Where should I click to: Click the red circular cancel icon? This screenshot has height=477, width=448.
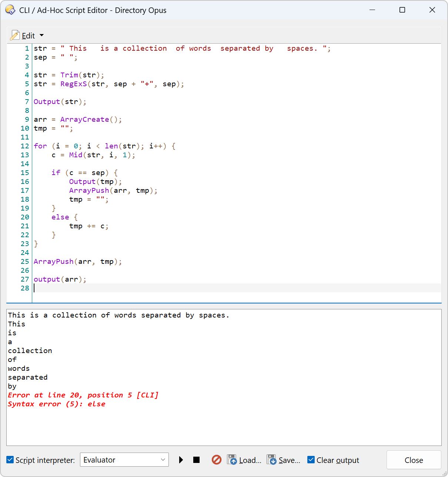coord(217,460)
